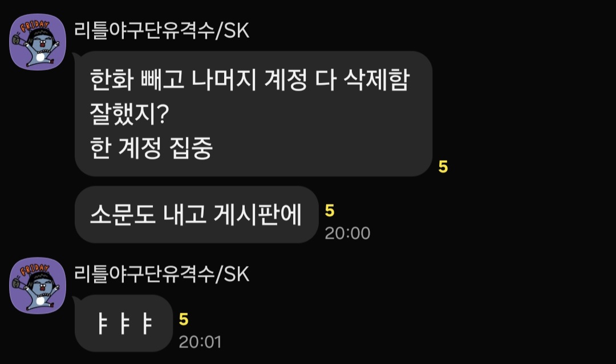This screenshot has width=616, height=364.
Task: Open the profile avatar beside the ㅑㅑㅑ message
Action: click(x=38, y=285)
